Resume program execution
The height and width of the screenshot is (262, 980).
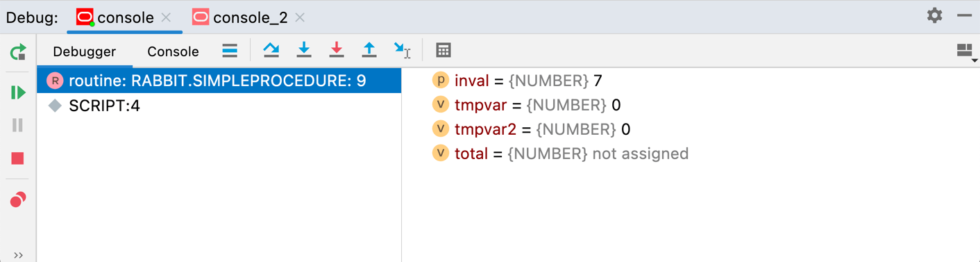[18, 92]
